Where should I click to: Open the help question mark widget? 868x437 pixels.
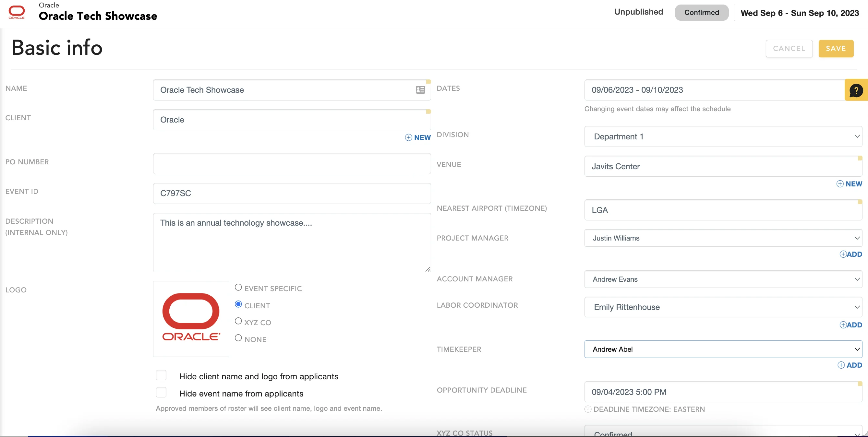(x=856, y=90)
